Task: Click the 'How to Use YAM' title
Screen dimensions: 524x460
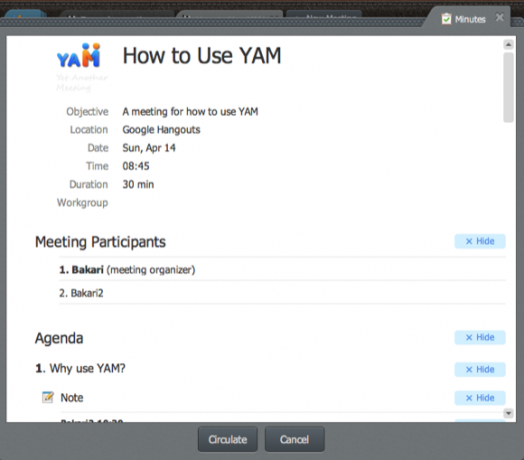Action: point(202,55)
